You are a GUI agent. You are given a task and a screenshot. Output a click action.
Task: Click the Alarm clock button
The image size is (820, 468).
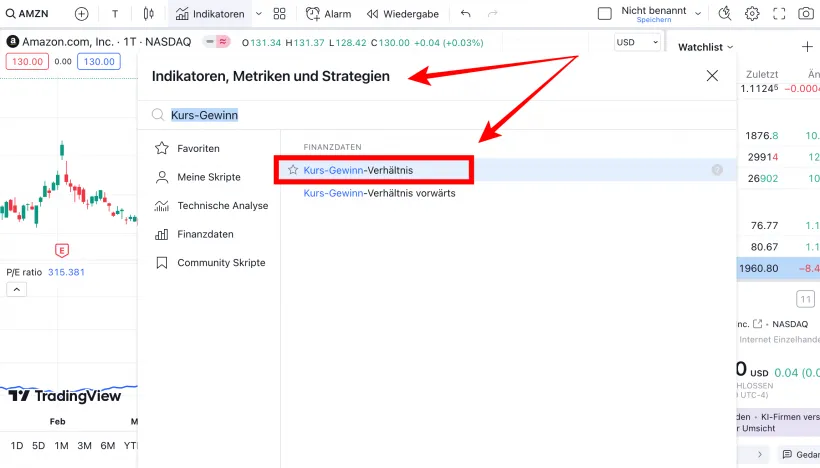click(x=328, y=14)
